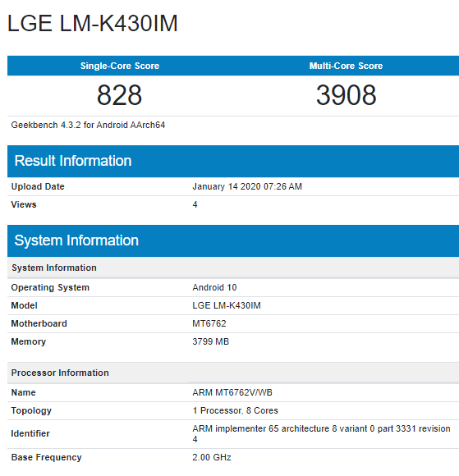This screenshot has height=476, width=459.
Task: Select the Memory label
Action: pyautogui.click(x=29, y=341)
